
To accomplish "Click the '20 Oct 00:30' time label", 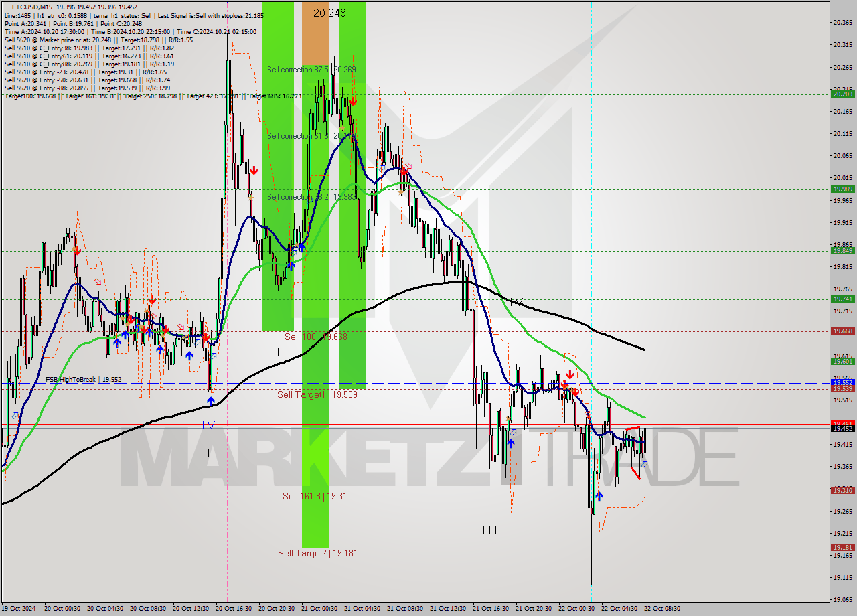I will [x=63, y=609].
